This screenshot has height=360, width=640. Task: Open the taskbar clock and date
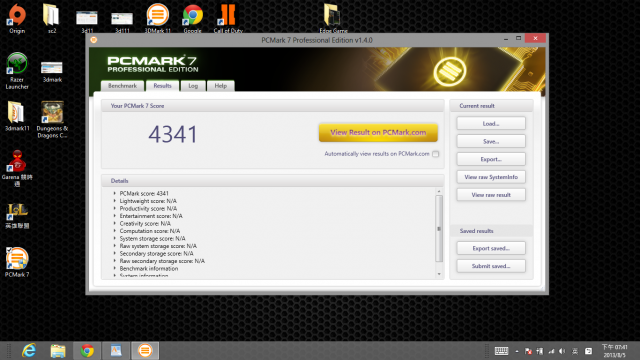click(x=614, y=351)
